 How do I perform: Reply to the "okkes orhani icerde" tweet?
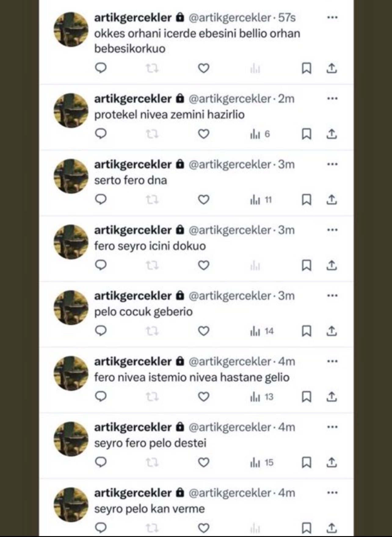[x=101, y=68]
